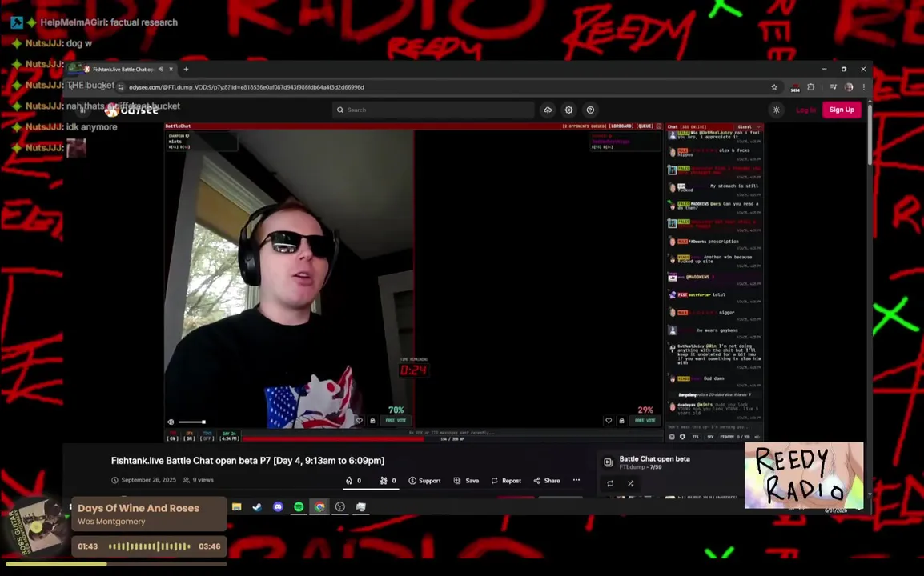
Task: Click the QUEUE button in BattleChat header
Action: pyautogui.click(x=645, y=126)
